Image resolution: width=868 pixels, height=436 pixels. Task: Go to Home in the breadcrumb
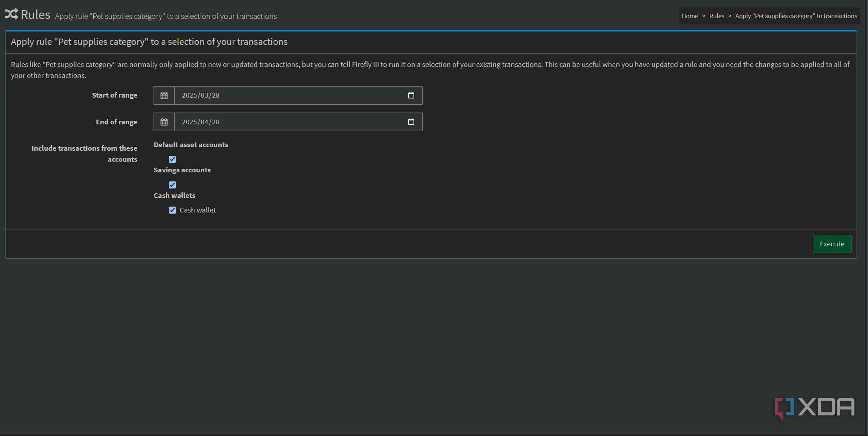pyautogui.click(x=690, y=16)
